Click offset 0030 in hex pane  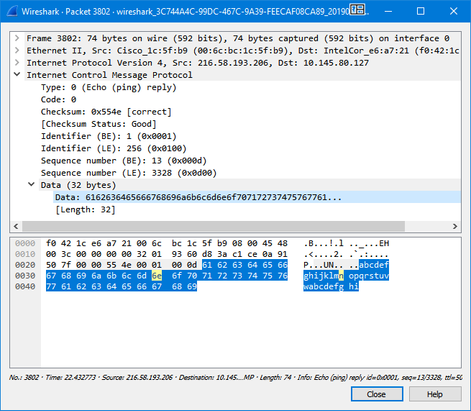tap(25, 276)
